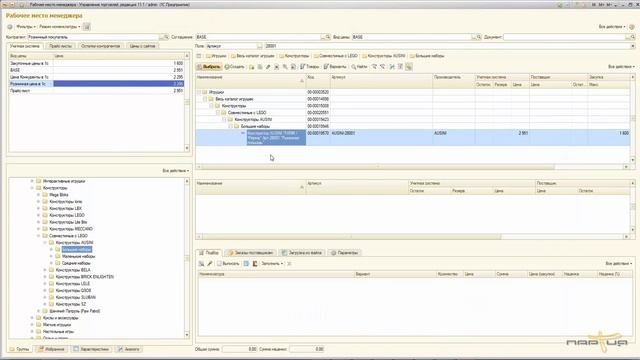Clear the 28001 search field with the X
Viewport: 640px width, 360px height.
pyautogui.click(x=633, y=46)
